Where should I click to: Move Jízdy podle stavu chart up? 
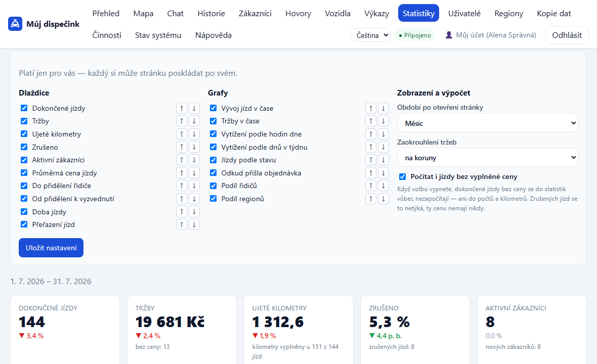click(x=371, y=160)
